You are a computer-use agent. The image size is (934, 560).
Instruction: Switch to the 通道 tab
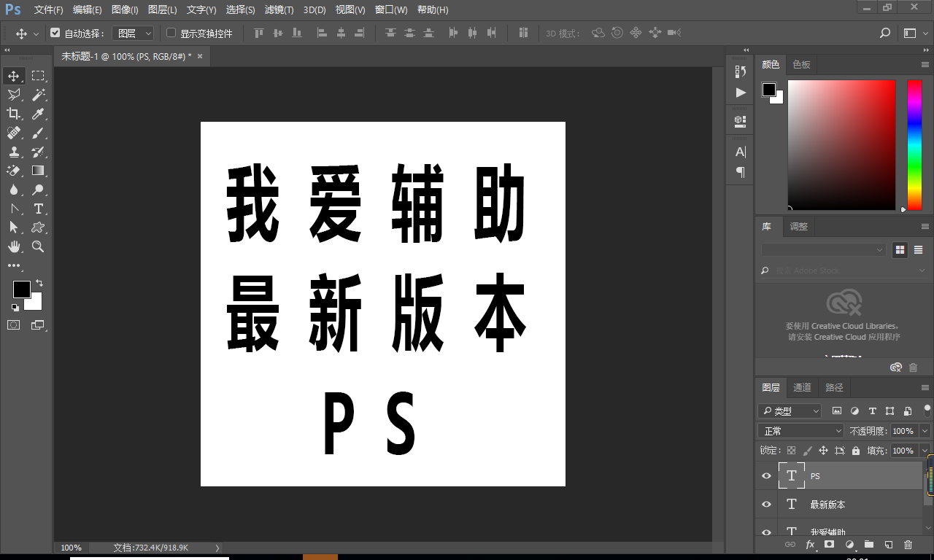(802, 387)
